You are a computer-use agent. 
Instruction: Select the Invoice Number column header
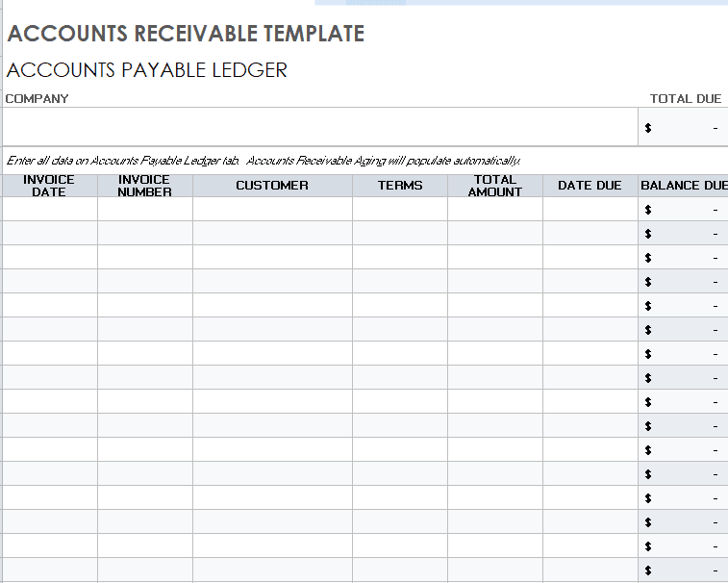tap(145, 186)
